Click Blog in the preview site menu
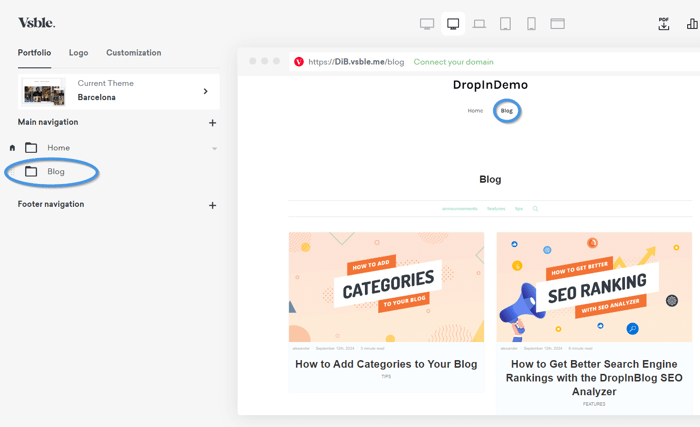Viewport: 700px width, 427px height. click(507, 111)
